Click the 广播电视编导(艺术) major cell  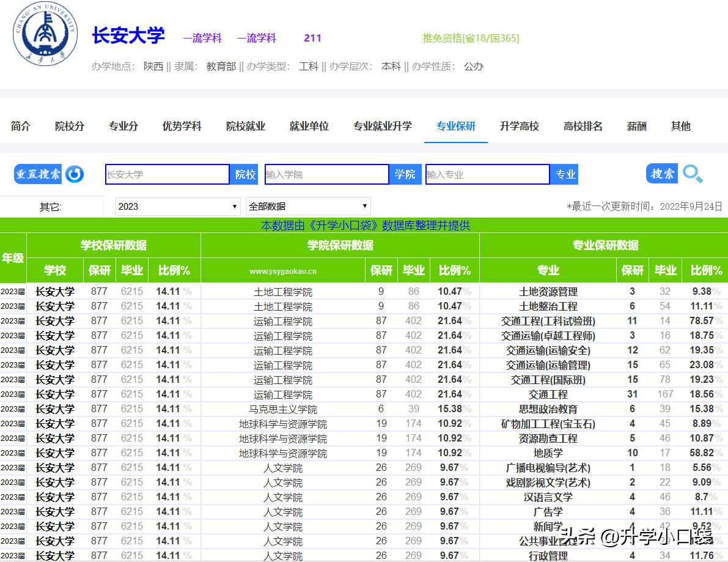click(x=548, y=468)
